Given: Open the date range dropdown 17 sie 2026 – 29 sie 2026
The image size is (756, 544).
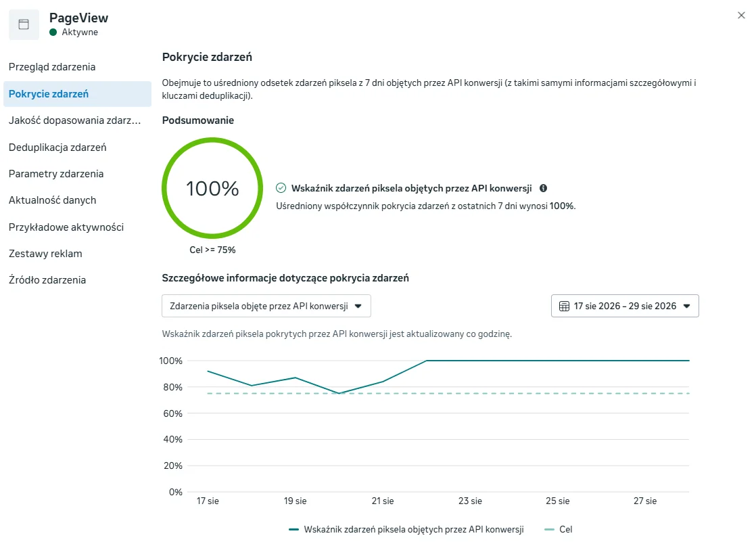Looking at the screenshot, I should tap(625, 306).
